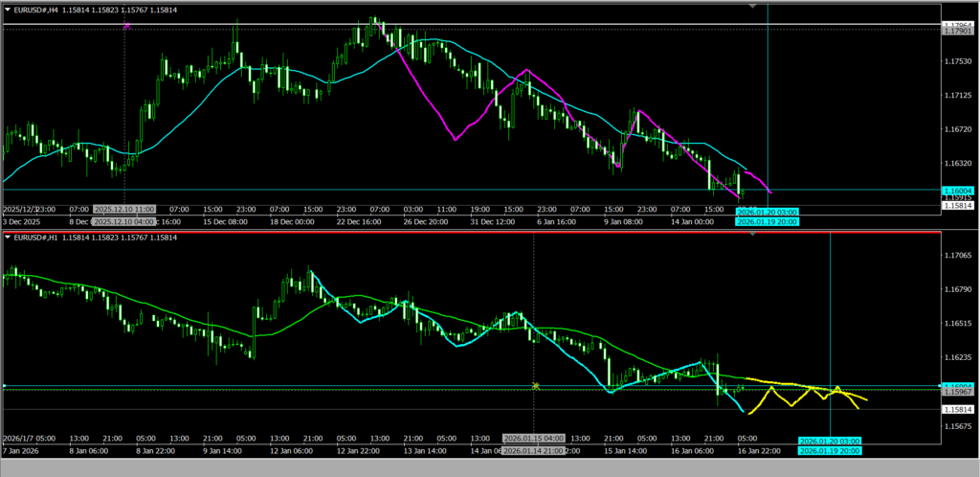980x477 pixels.
Task: Click the magenta X marker on H4 chart
Action: pos(127,27)
